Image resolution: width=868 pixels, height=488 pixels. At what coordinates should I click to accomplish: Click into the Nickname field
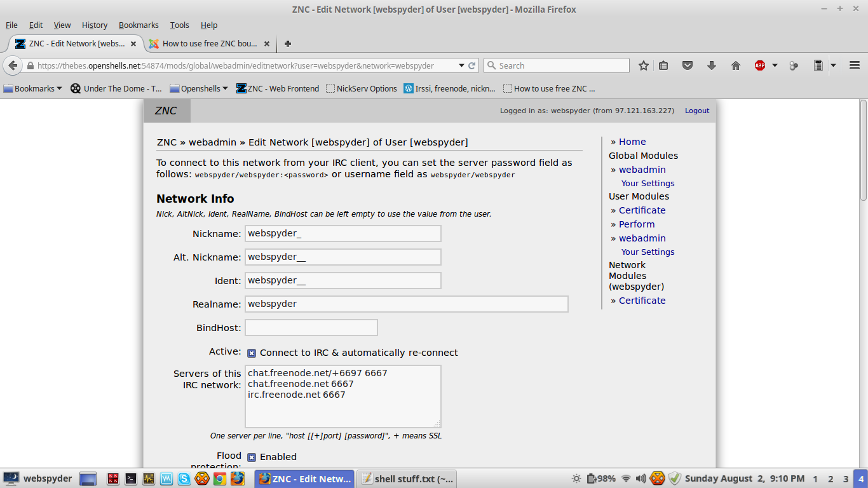[x=343, y=233]
